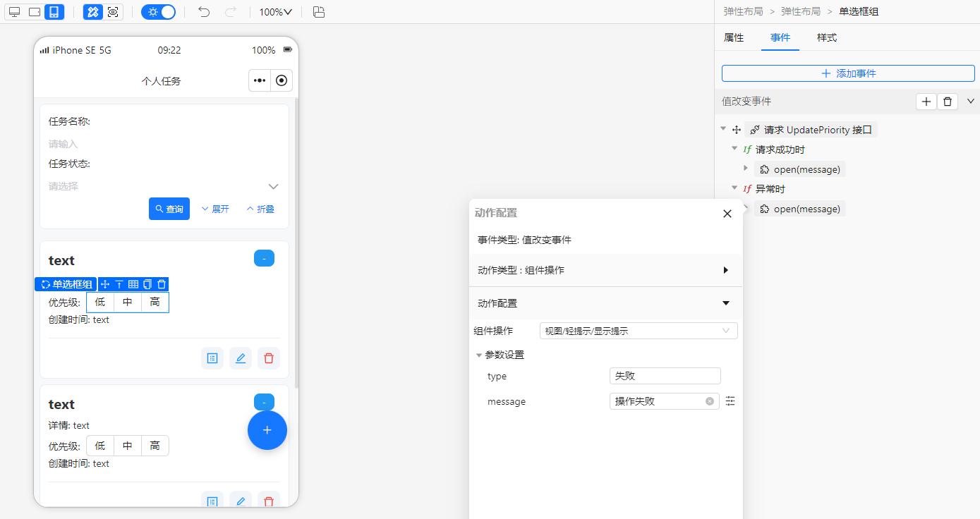
Task: Open the 100% zoom dropdown
Action: [x=275, y=12]
